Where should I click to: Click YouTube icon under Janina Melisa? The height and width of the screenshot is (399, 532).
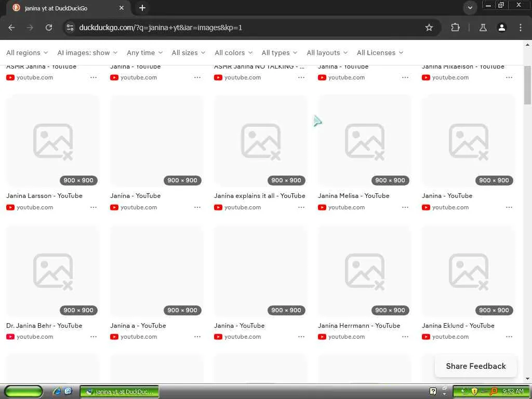tap(322, 207)
